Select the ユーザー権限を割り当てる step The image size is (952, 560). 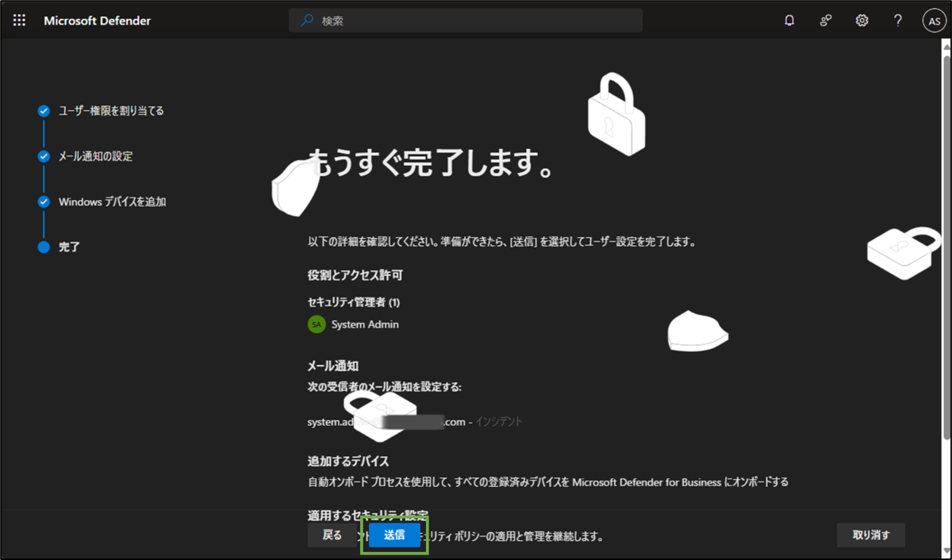(x=111, y=111)
